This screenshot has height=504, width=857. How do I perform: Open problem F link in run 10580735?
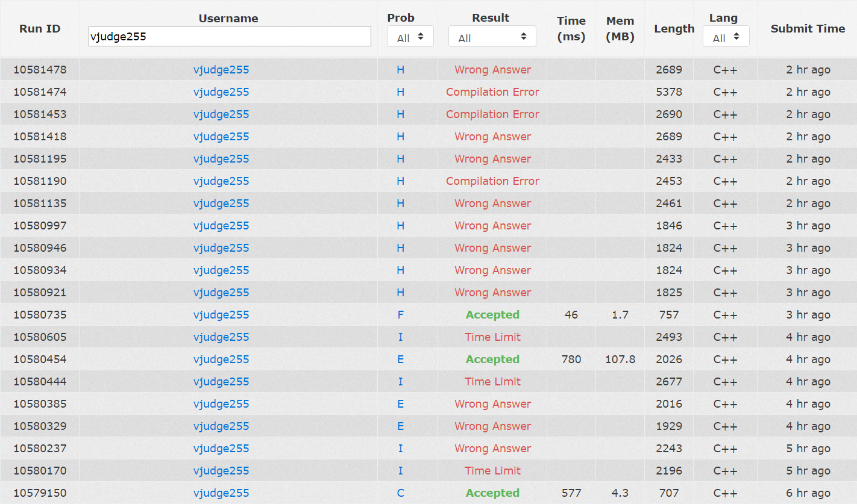400,315
